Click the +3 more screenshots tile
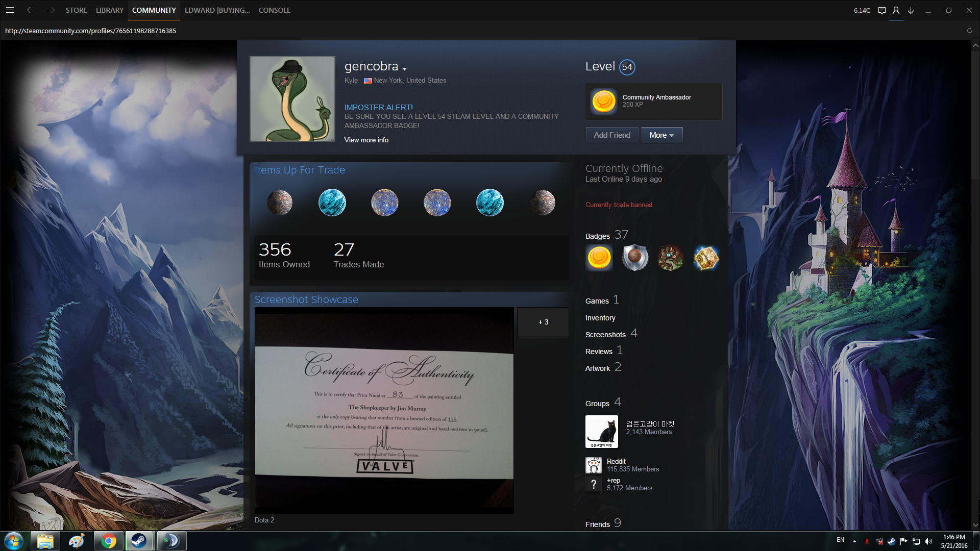The image size is (980, 551). click(x=543, y=322)
